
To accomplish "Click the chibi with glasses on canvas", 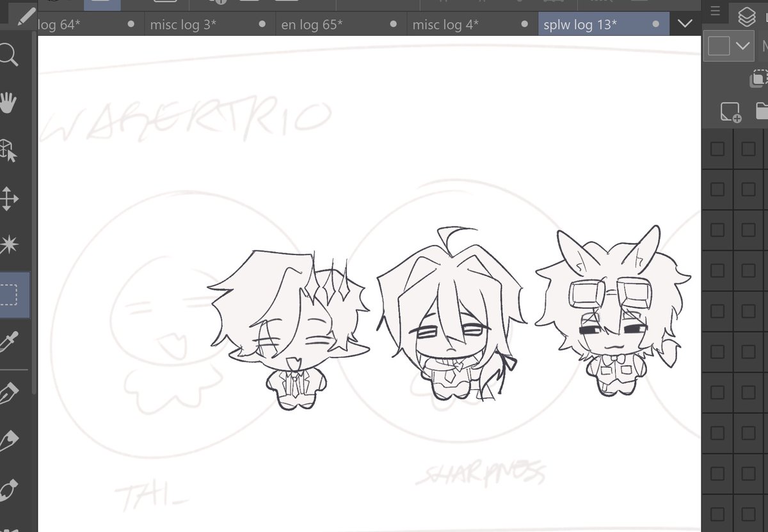I will point(613,311).
